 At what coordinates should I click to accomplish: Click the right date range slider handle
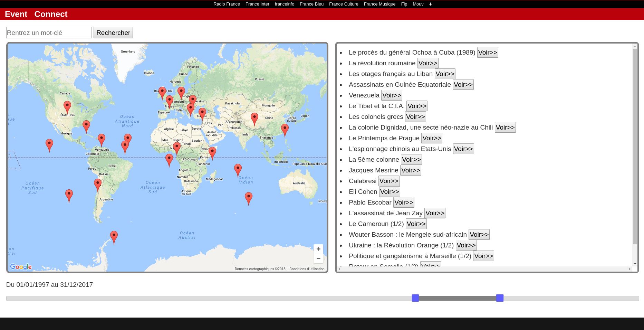point(500,298)
